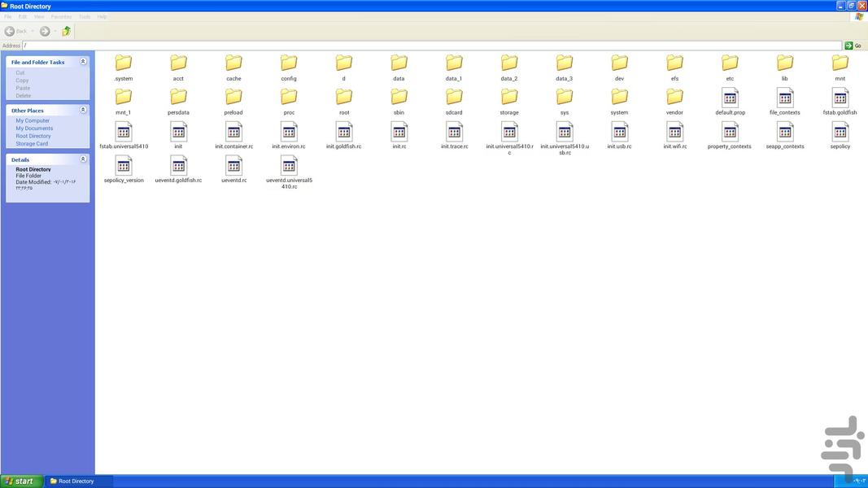Collapse the File and Folder Tasks panel
The height and width of the screenshot is (488, 868).
pyautogui.click(x=83, y=62)
